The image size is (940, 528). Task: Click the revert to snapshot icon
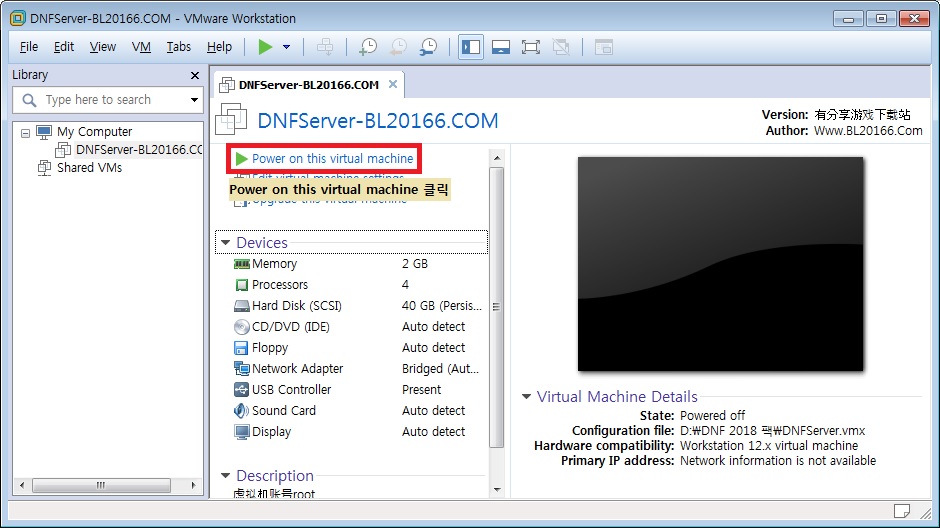[398, 47]
